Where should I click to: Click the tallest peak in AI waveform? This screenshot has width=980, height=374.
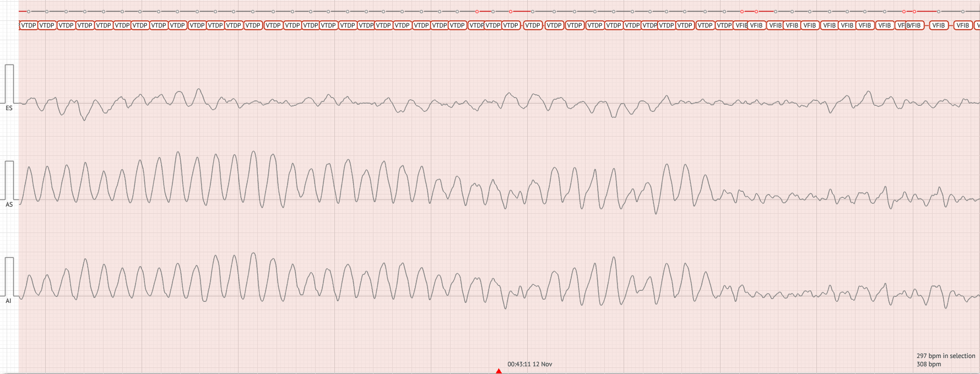pyautogui.click(x=253, y=253)
